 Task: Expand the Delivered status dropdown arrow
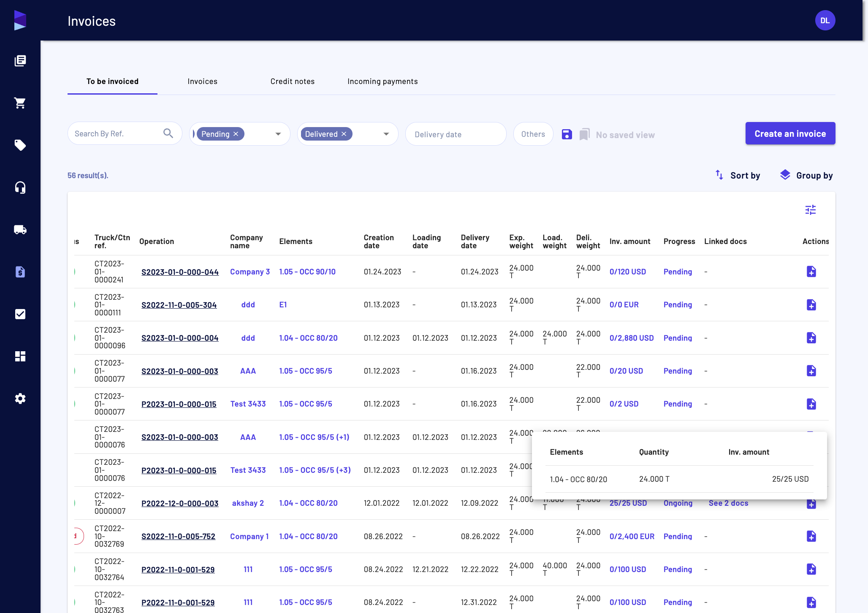(386, 134)
